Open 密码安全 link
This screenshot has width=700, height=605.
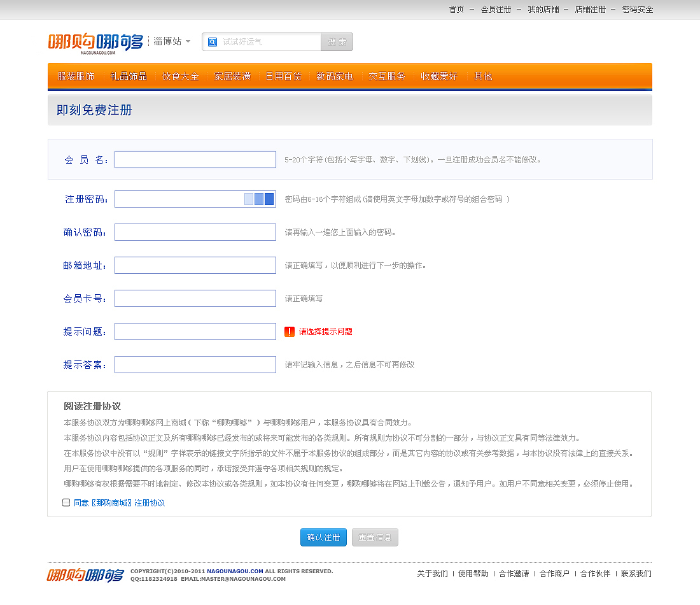(638, 10)
